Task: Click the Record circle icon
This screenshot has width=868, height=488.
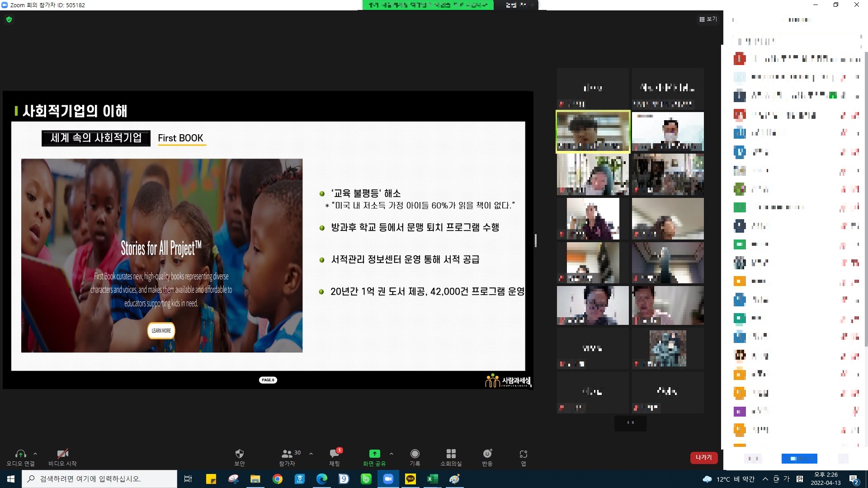Action: click(x=415, y=454)
